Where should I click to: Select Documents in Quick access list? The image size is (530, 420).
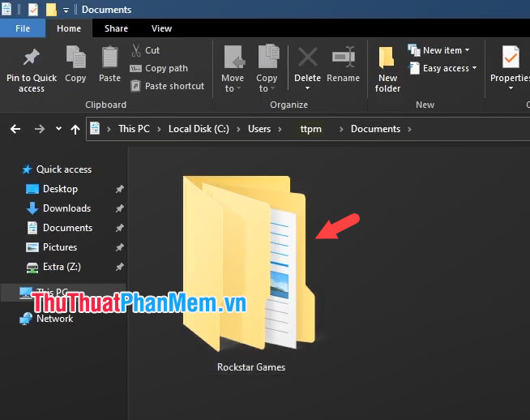coord(67,228)
